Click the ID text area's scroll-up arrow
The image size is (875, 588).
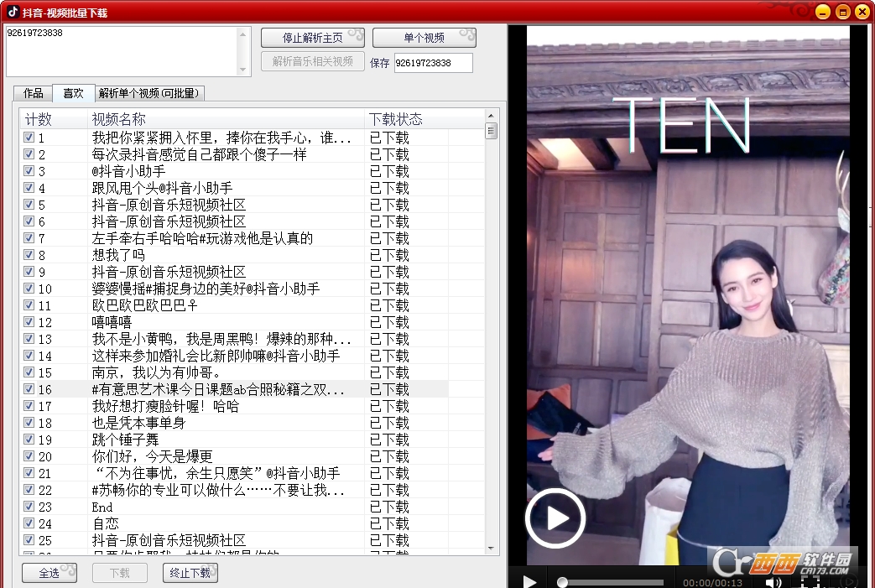242,34
